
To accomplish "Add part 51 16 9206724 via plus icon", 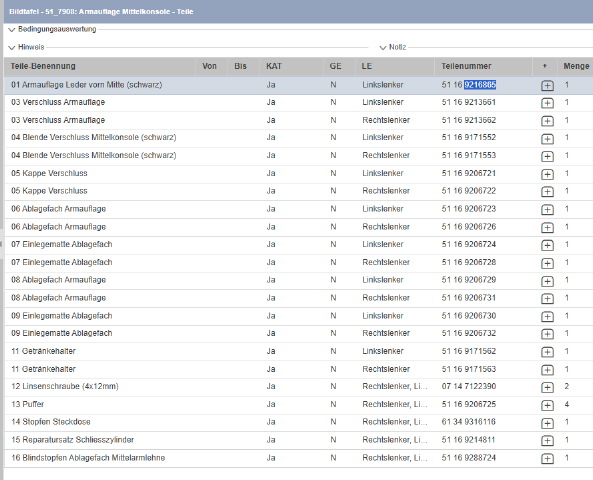I will tap(547, 245).
